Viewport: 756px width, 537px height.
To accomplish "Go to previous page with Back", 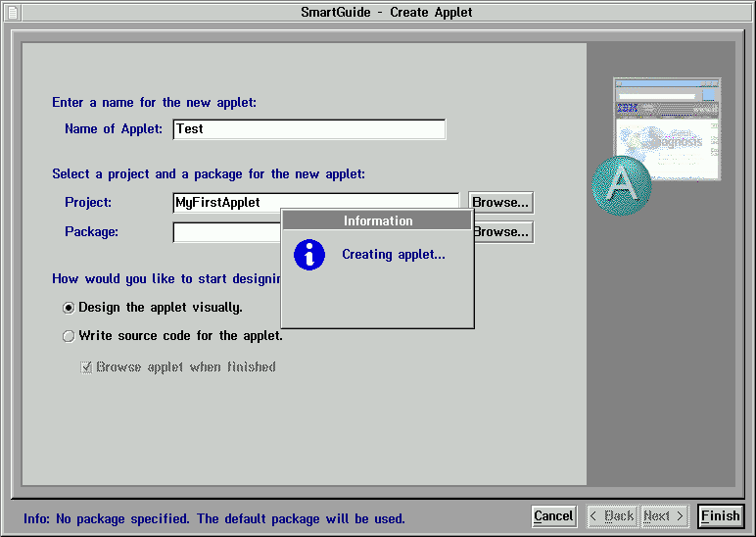I will pos(610,516).
